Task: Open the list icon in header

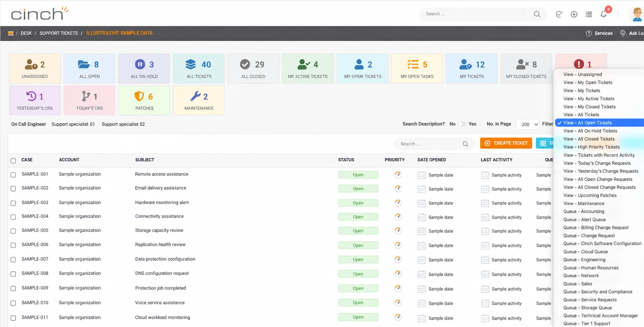Action: point(589,14)
